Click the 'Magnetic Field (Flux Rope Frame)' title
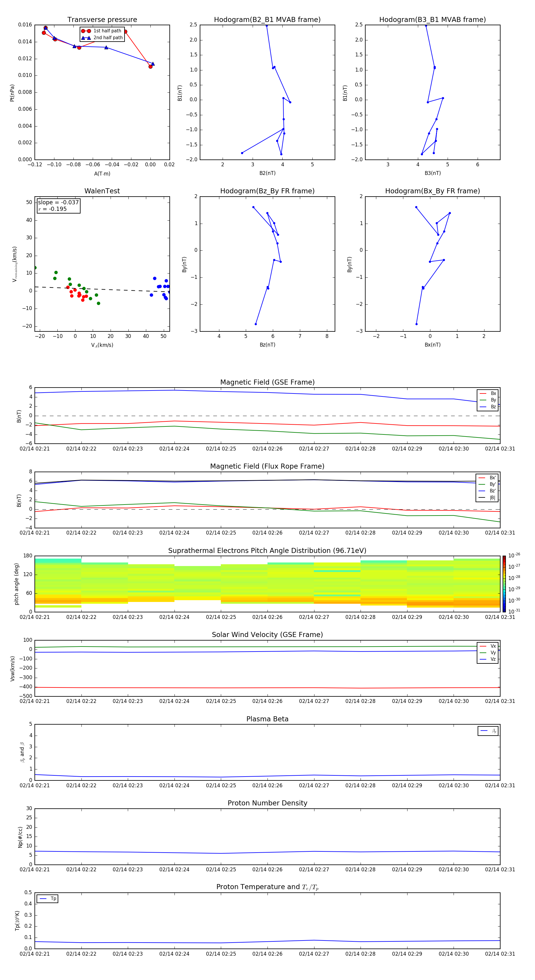 267,467
